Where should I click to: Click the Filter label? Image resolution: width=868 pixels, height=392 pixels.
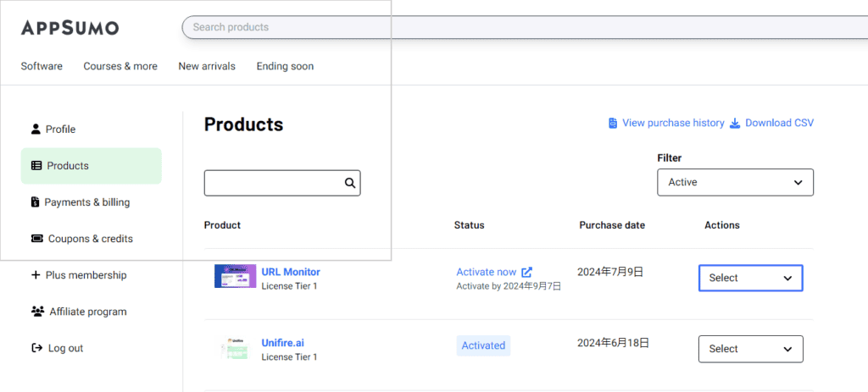(670, 158)
